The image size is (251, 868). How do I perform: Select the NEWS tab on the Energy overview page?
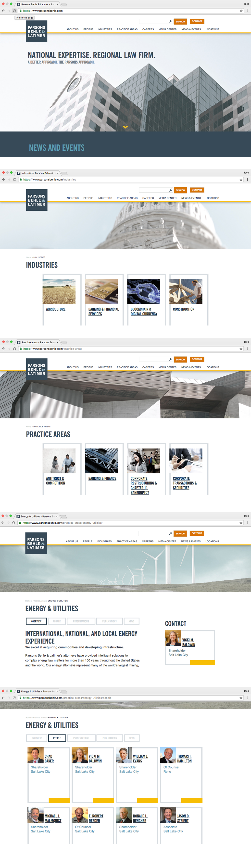pos(132,621)
